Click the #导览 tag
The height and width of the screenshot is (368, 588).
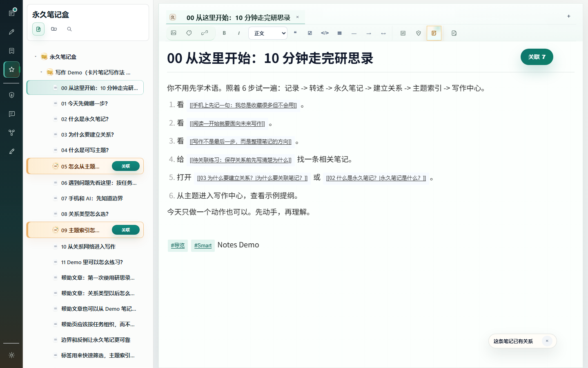click(x=178, y=245)
